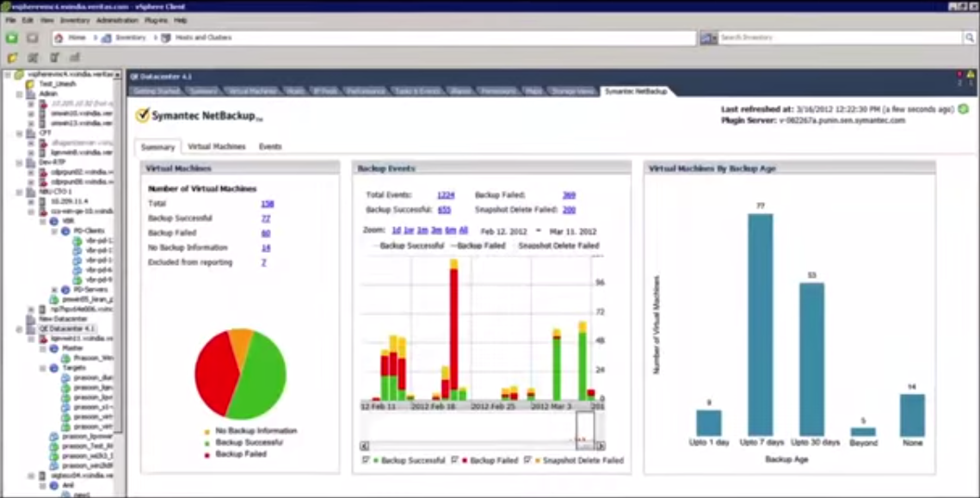Click the Search Inventory input field
The height and width of the screenshot is (498, 980).
tap(841, 38)
